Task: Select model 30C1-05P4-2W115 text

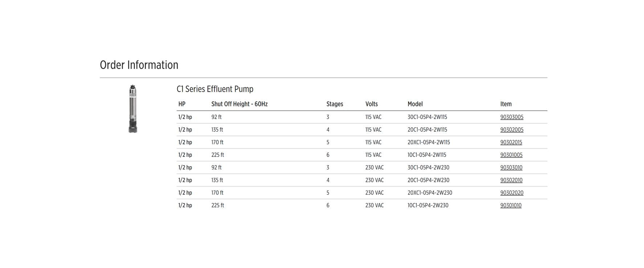Action: [427, 117]
